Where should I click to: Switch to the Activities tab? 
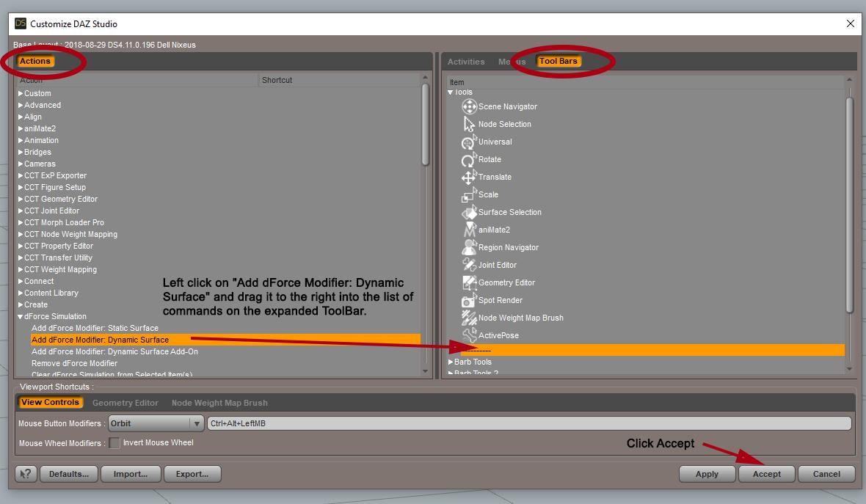click(466, 62)
